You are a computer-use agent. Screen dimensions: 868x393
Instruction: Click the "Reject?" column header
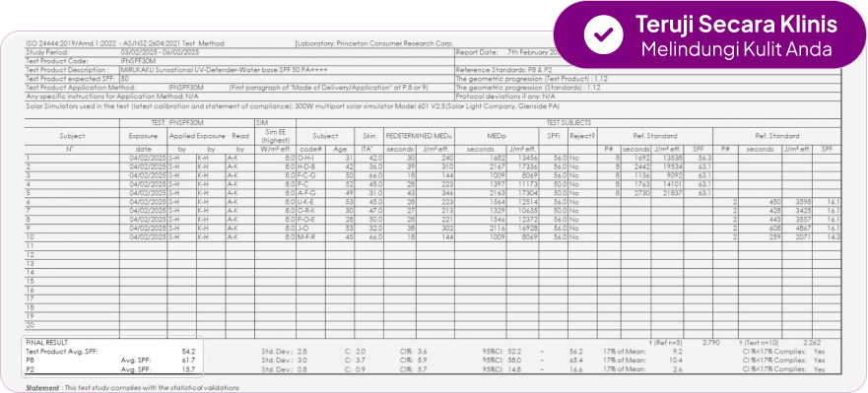tap(583, 136)
